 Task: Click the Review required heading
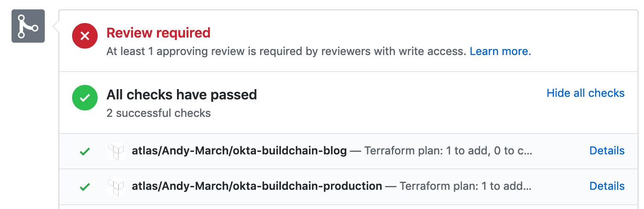pyautogui.click(x=158, y=33)
